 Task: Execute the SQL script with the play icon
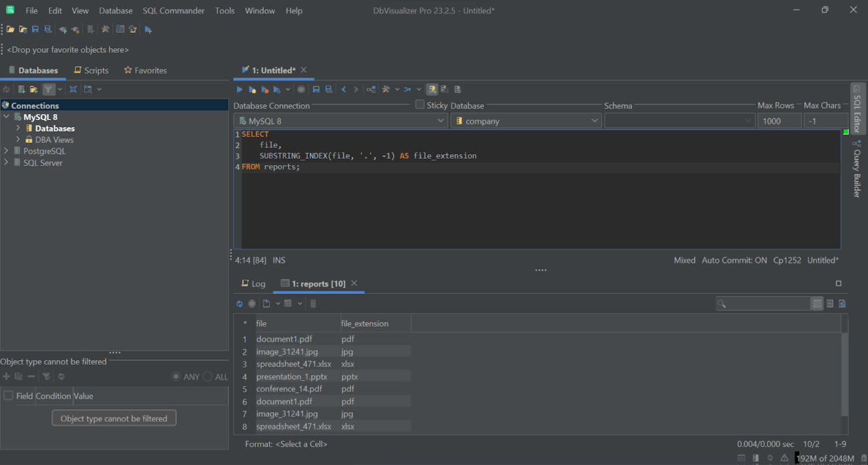click(240, 89)
